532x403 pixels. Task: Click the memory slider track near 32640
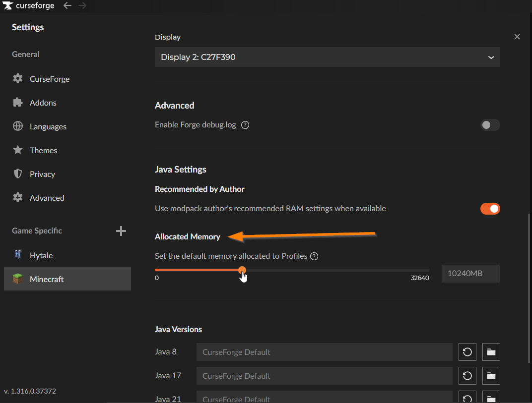419,270
